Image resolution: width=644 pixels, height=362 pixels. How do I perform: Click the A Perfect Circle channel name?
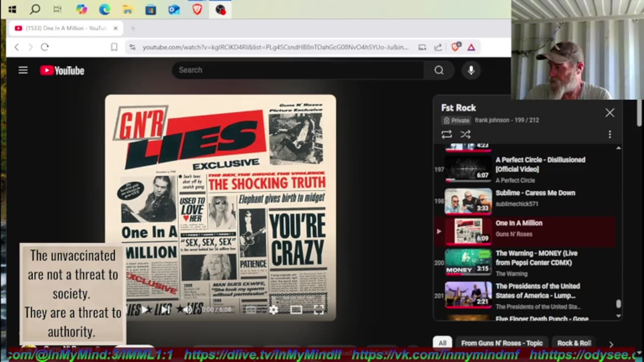[515, 180]
